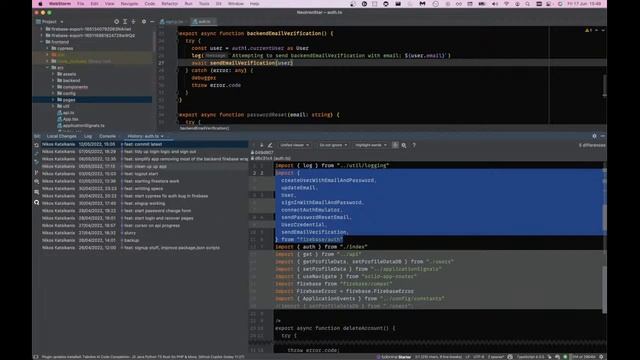This screenshot has height=360, width=640.
Task: Select commit 'feat: commit latest'
Action: pos(144,144)
